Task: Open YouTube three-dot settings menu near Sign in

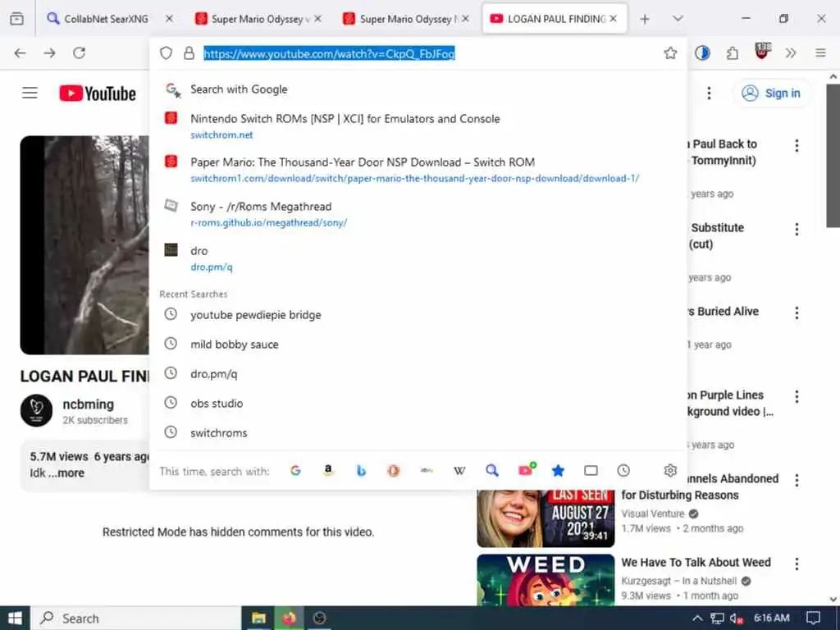Action: 709,94
